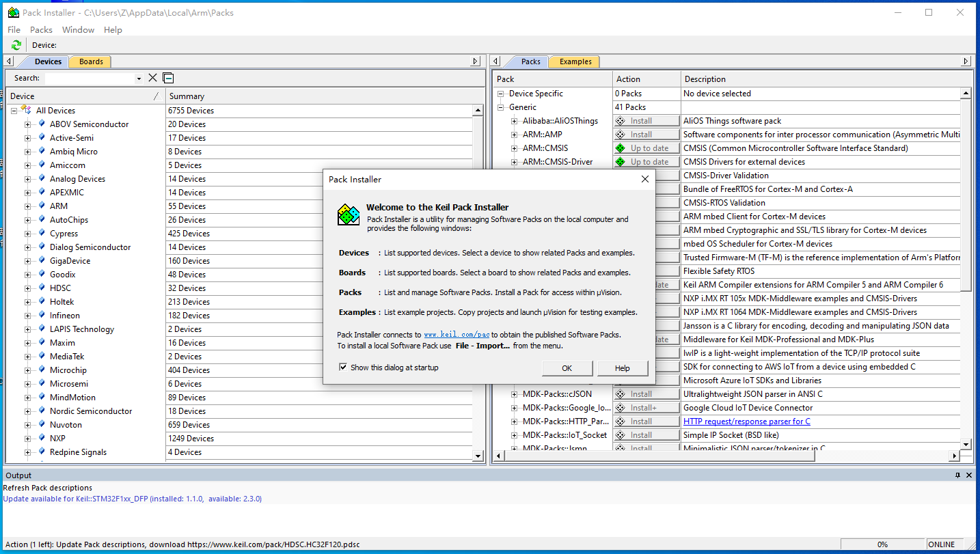The image size is (980, 554).
Task: Expand the Nuvoton tree node
Action: coord(28,425)
